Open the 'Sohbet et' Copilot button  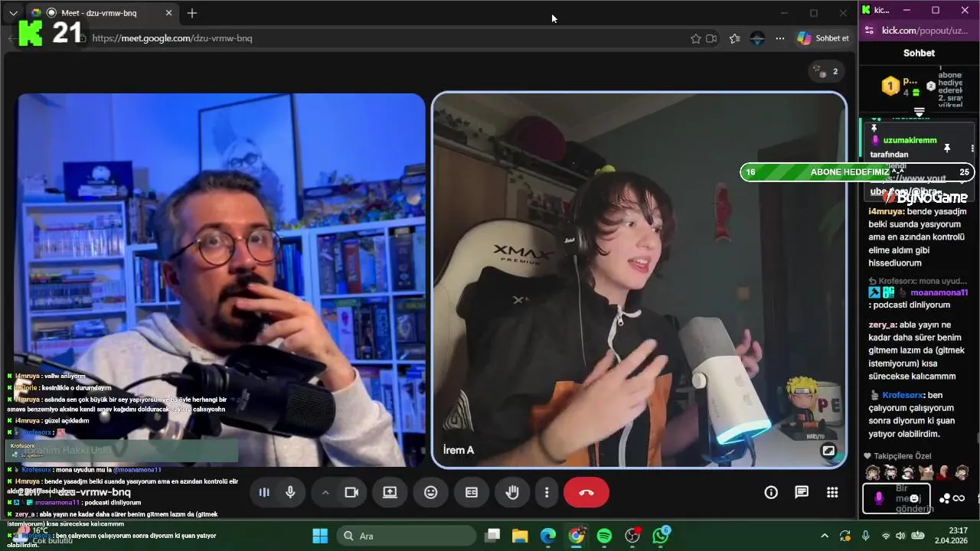click(824, 38)
